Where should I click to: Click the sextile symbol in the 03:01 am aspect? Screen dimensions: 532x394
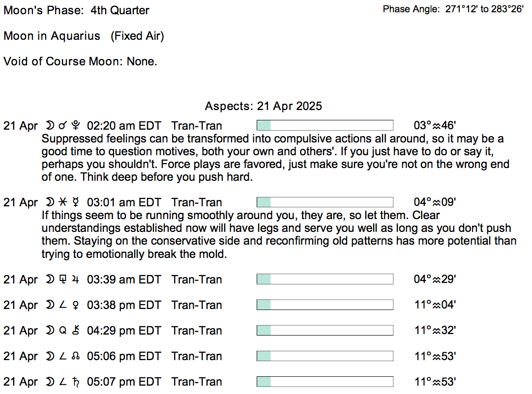(62, 202)
